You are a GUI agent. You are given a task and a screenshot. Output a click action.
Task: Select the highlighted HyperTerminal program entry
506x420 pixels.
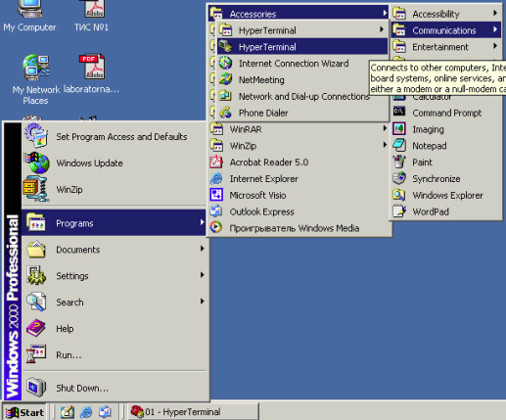click(x=302, y=47)
